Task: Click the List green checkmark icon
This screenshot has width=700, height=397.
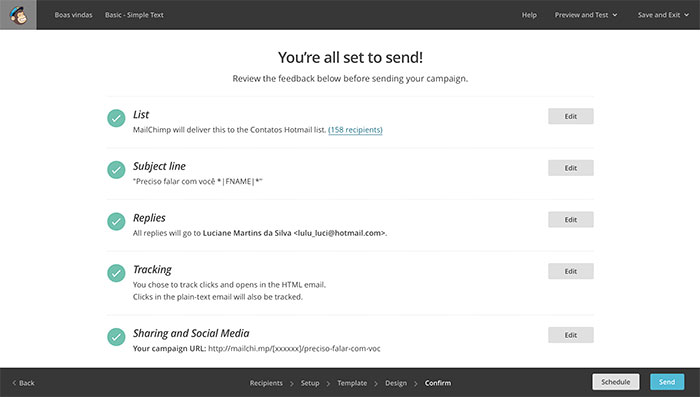Action: [x=116, y=118]
